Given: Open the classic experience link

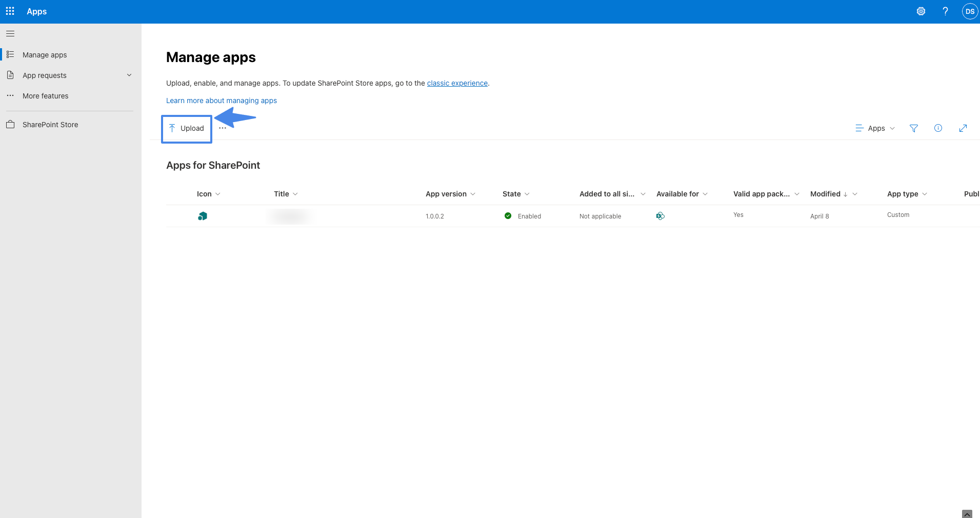Looking at the screenshot, I should 457,83.
